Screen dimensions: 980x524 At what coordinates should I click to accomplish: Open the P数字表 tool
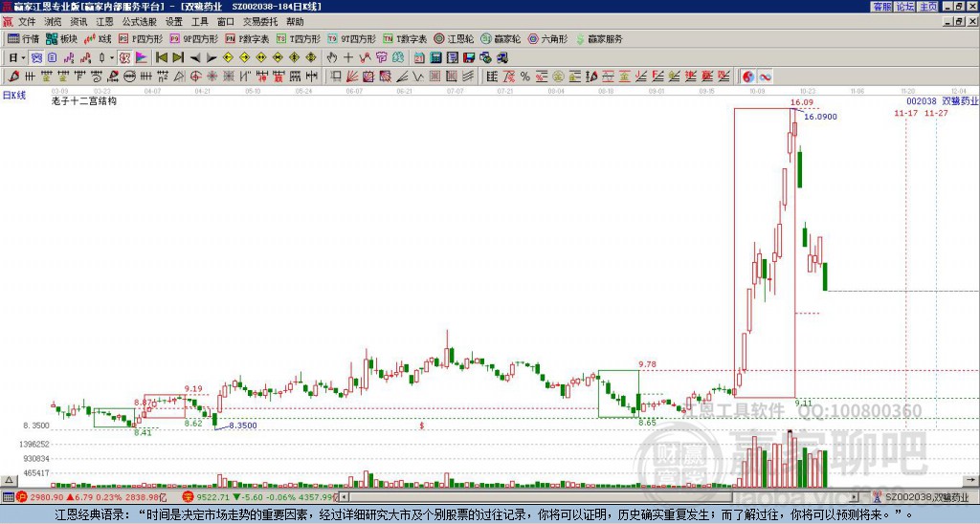point(247,38)
